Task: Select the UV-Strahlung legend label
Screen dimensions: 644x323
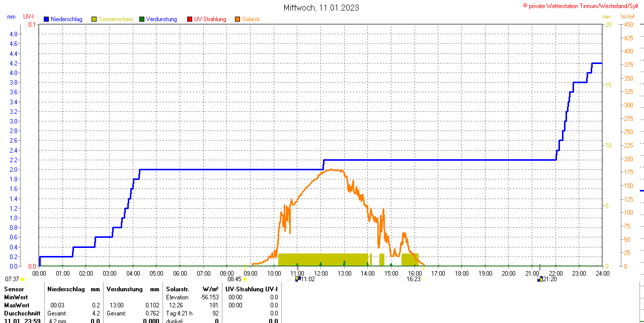Action: click(210, 19)
